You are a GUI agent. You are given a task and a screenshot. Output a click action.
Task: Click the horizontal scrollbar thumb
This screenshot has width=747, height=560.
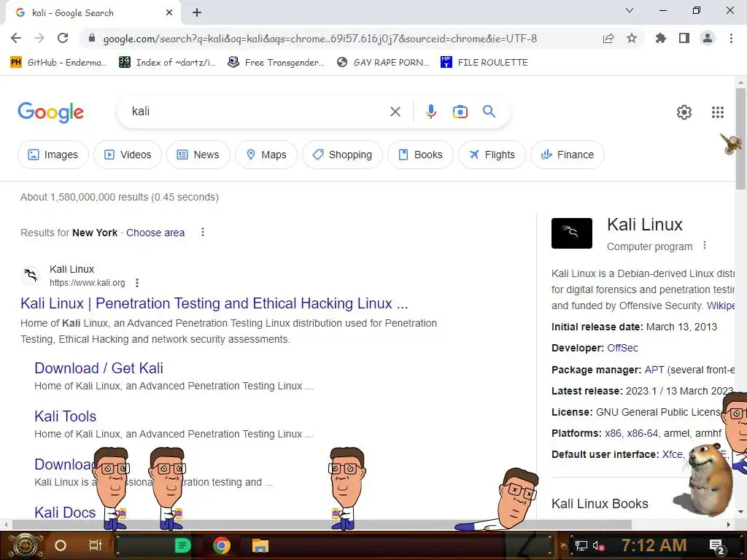coord(322,524)
